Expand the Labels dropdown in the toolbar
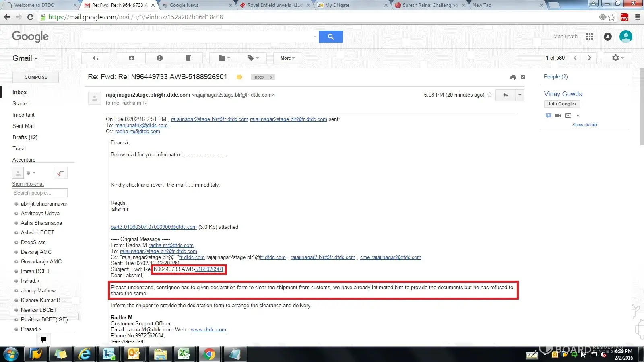The height and width of the screenshot is (362, 644). coord(253,58)
